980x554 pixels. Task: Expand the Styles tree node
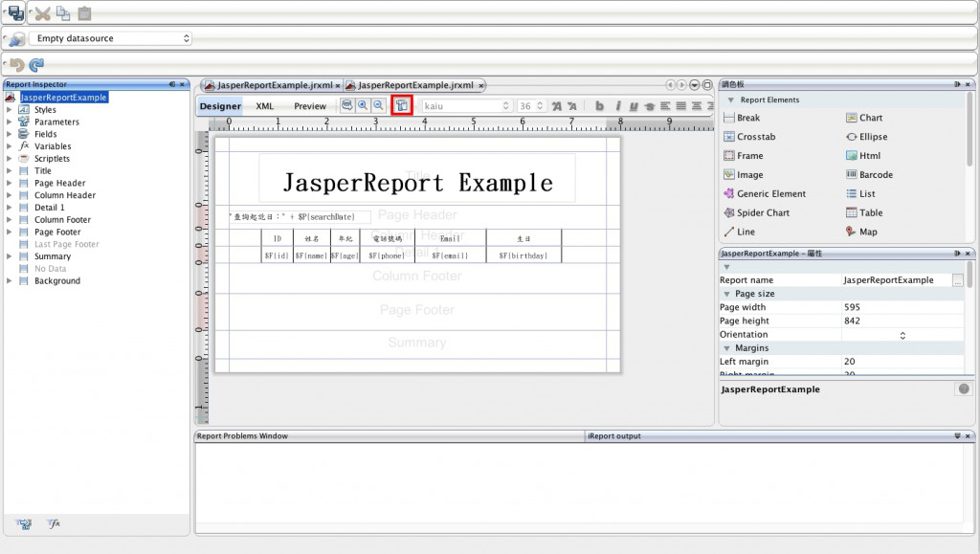click(x=9, y=109)
